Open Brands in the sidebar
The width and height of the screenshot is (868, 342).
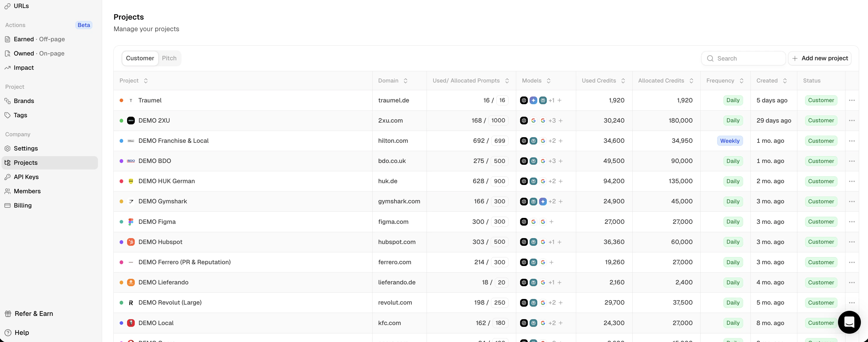23,101
